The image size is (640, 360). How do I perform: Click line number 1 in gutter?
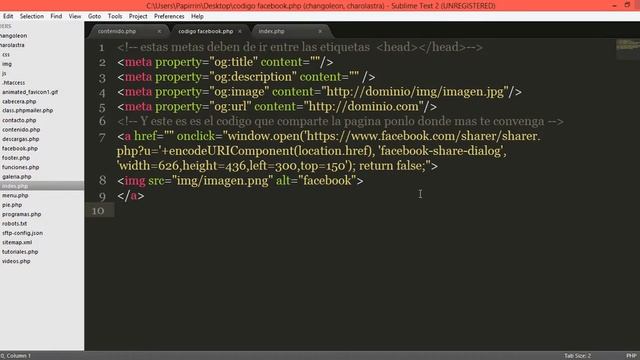coord(101,48)
